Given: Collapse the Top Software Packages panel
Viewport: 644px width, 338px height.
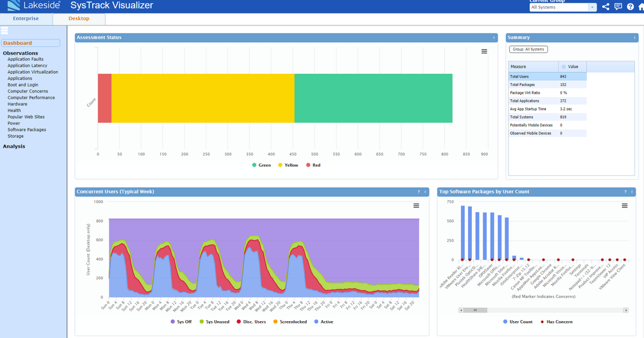Looking at the screenshot, I should (632, 192).
